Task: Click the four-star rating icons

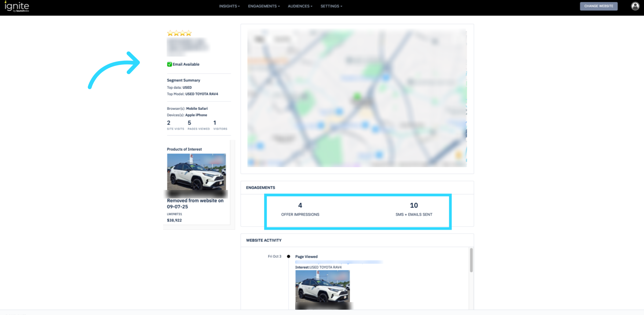Action: pos(179,33)
